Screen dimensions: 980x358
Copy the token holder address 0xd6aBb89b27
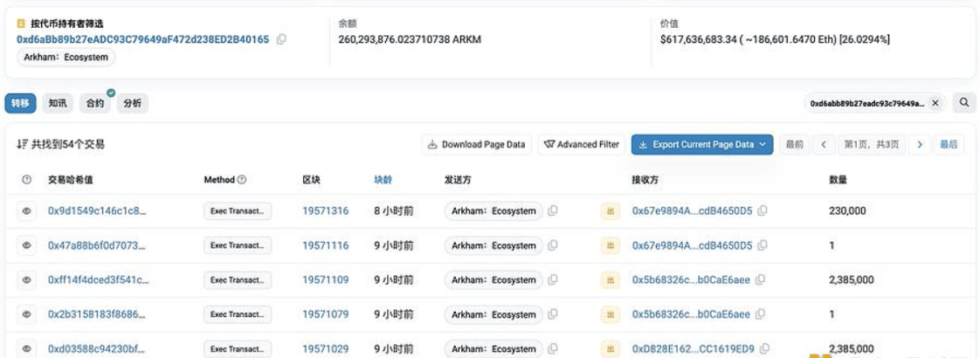[x=281, y=39]
